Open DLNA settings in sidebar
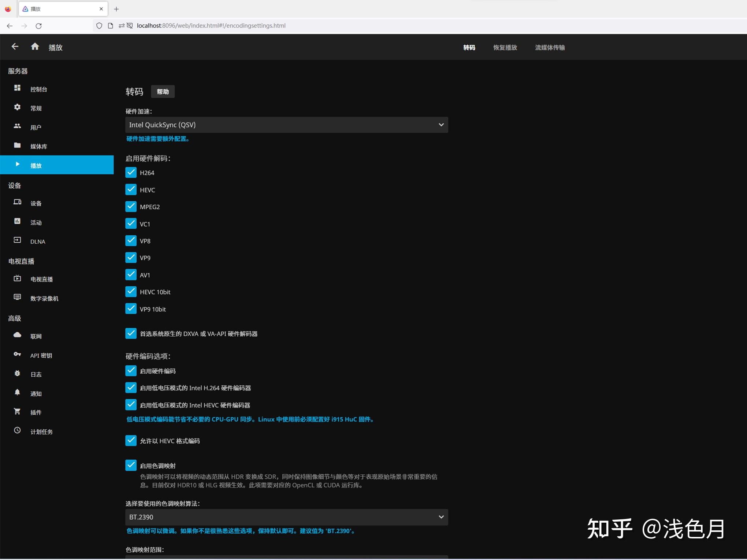The width and height of the screenshot is (747, 560). (37, 241)
